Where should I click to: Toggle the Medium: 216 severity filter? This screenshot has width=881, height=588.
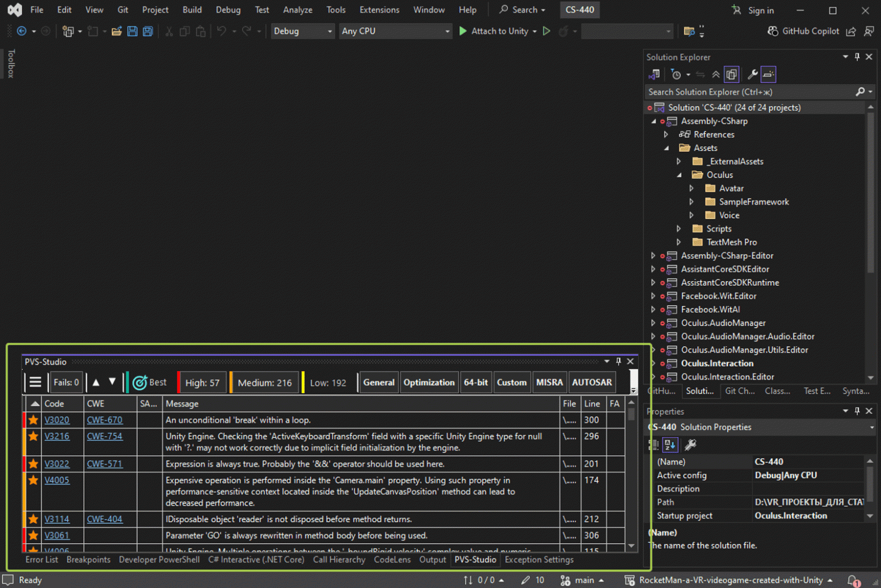(x=264, y=382)
